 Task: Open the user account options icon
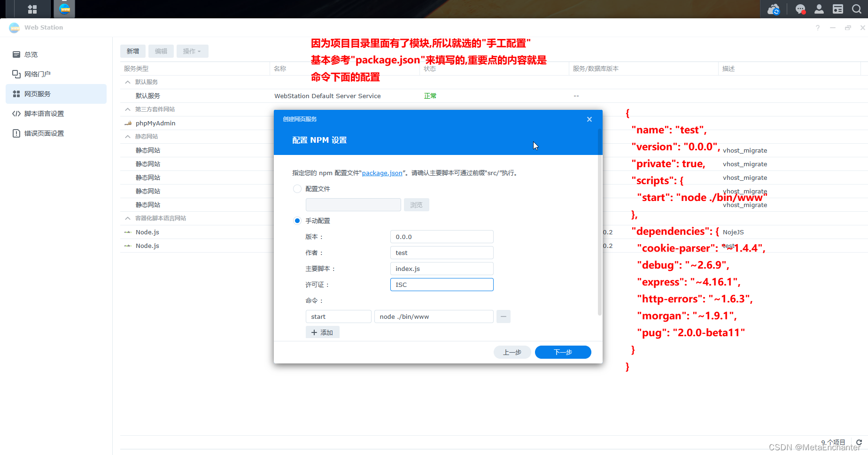tap(819, 9)
